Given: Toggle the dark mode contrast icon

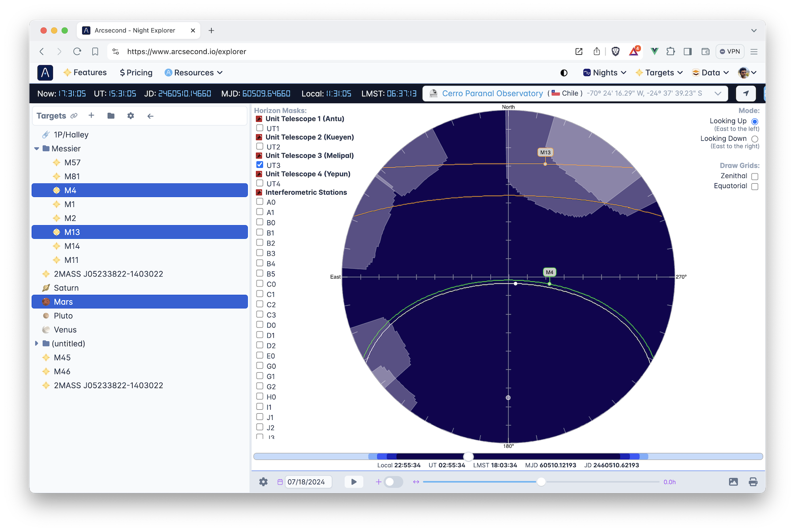Looking at the screenshot, I should [x=564, y=73].
